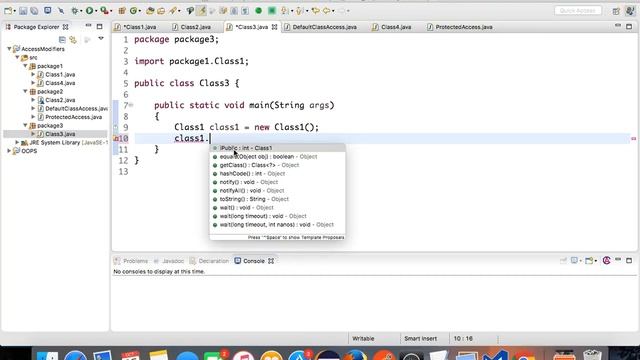Click the Save toolbar icon
The width and height of the screenshot is (640, 360).
pos(23,11)
